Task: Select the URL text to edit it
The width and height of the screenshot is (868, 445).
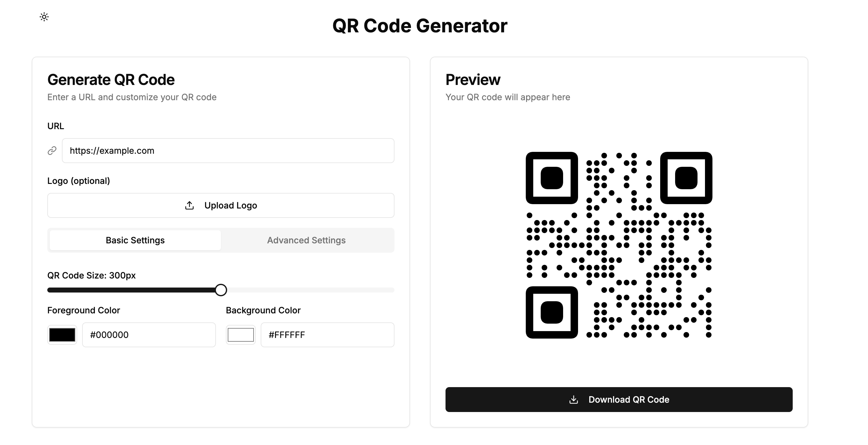Action: [113, 150]
